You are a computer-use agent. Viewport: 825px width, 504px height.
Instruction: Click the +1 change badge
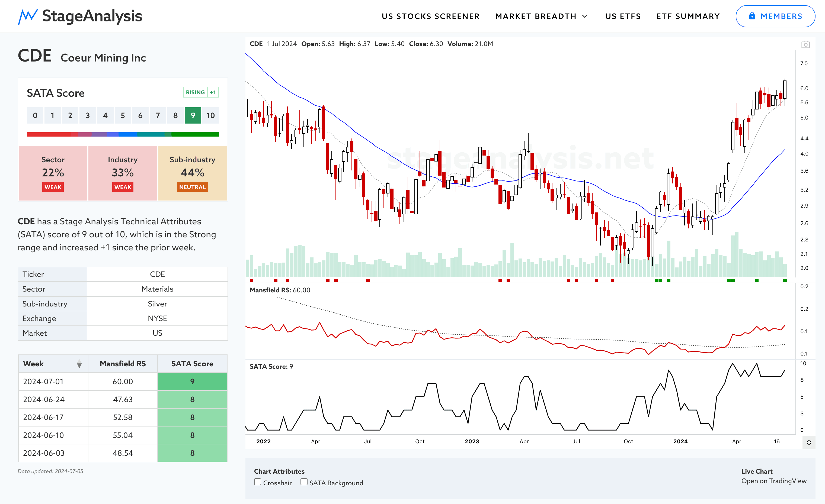pyautogui.click(x=213, y=92)
